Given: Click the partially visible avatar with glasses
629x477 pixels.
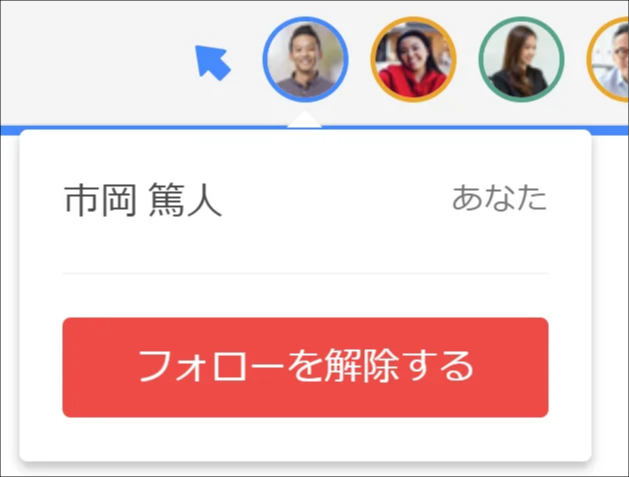Looking at the screenshot, I should pos(609,59).
